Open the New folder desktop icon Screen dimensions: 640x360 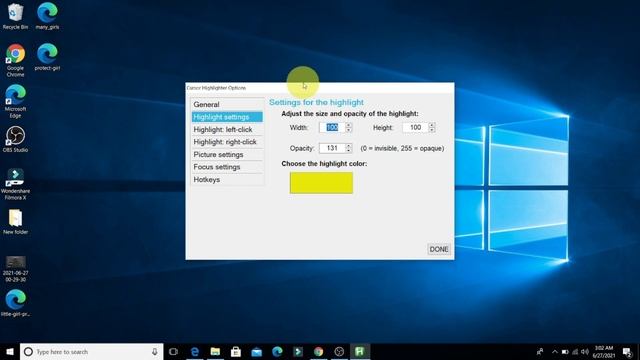[15, 222]
